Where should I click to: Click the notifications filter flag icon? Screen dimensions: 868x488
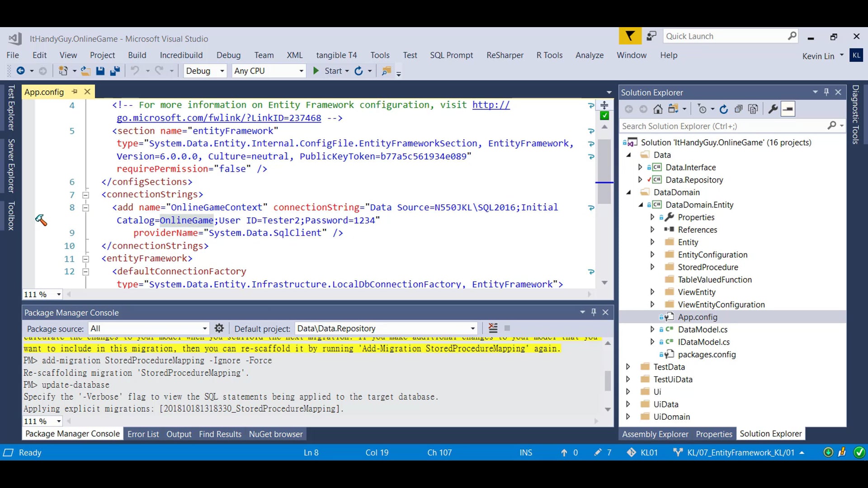(630, 36)
